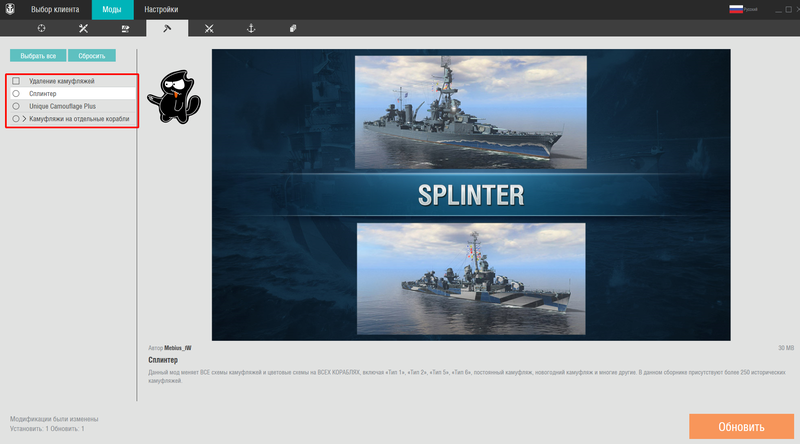Click the Модификации были изменены status text
The height and width of the screenshot is (444, 800).
tap(54, 419)
